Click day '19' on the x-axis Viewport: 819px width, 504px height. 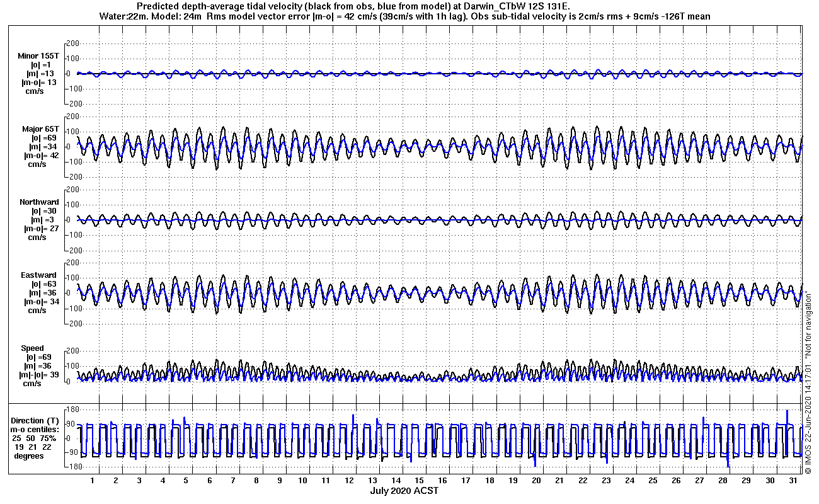(513, 480)
